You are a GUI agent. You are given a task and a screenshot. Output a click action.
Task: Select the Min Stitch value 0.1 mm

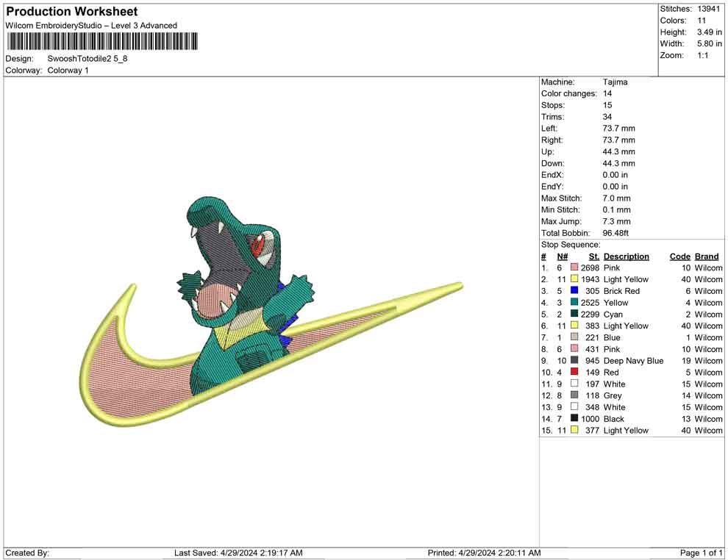(x=616, y=209)
